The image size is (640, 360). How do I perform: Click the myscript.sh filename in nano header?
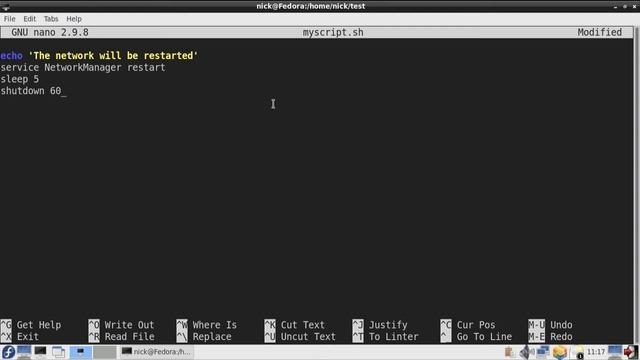click(x=333, y=32)
